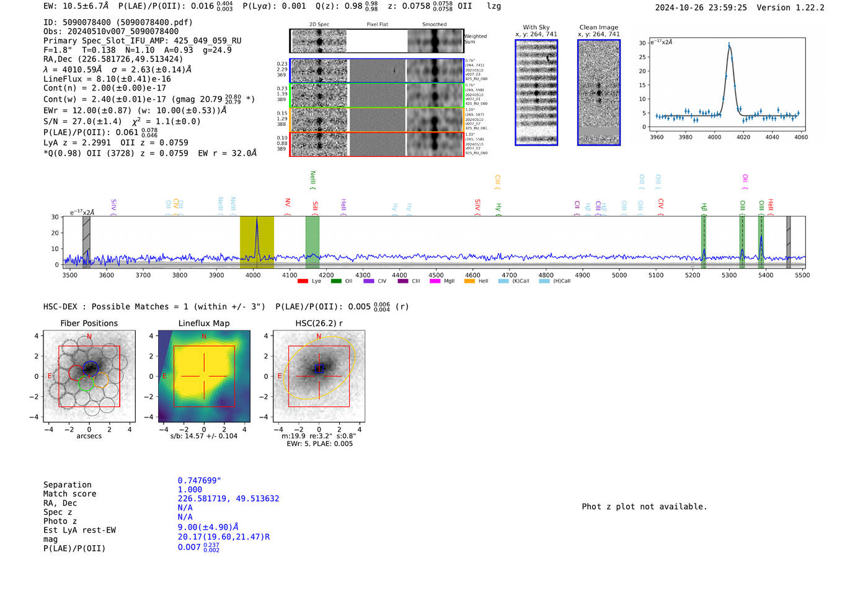
Task: Click the red SiII line label
Action: [x=315, y=207]
